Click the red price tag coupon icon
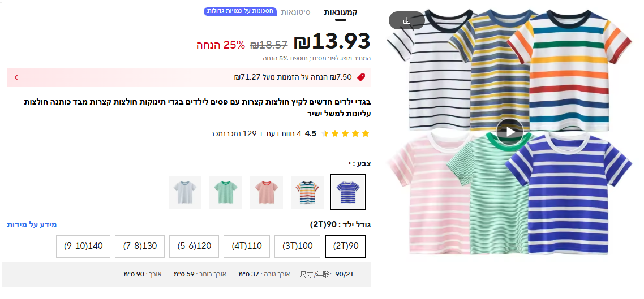Viewport: 644px width, 299px height. point(360,77)
